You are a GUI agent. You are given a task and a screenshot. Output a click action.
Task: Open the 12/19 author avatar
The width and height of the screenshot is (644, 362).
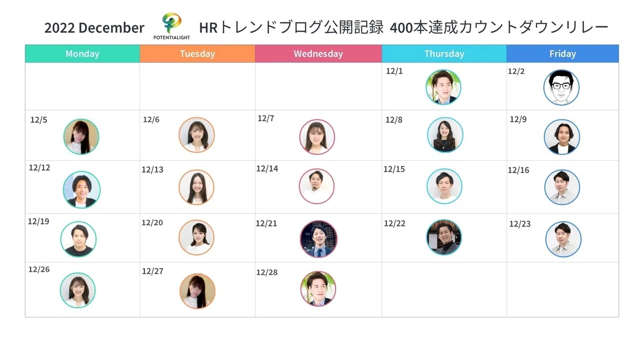(x=78, y=239)
